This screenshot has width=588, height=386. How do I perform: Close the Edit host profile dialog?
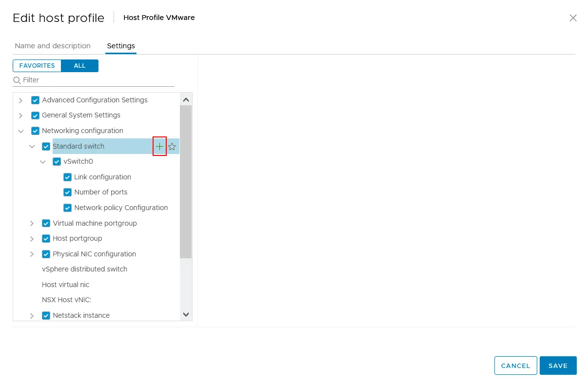point(573,18)
